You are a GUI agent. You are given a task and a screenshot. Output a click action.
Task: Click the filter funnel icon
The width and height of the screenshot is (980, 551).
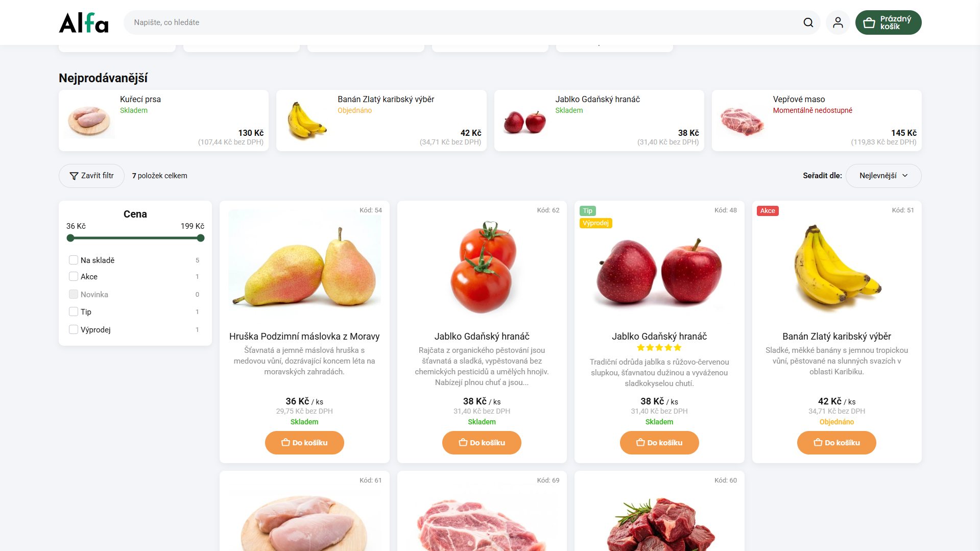coord(74,176)
